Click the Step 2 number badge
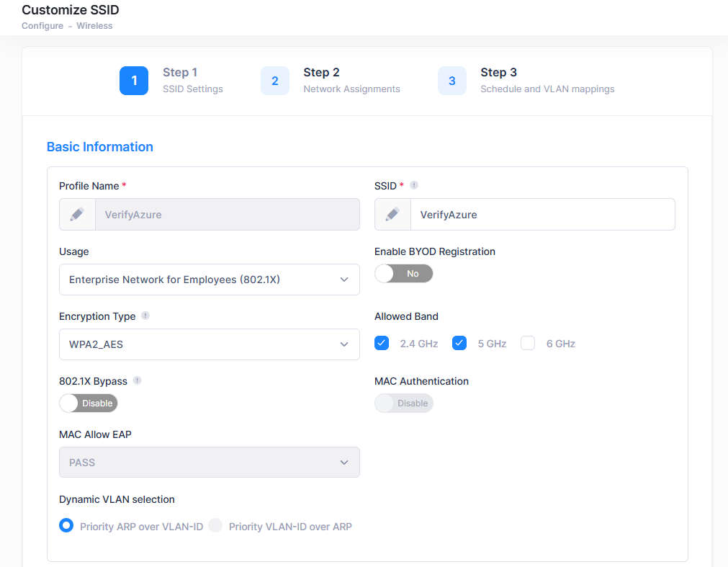The image size is (728, 567). point(275,81)
